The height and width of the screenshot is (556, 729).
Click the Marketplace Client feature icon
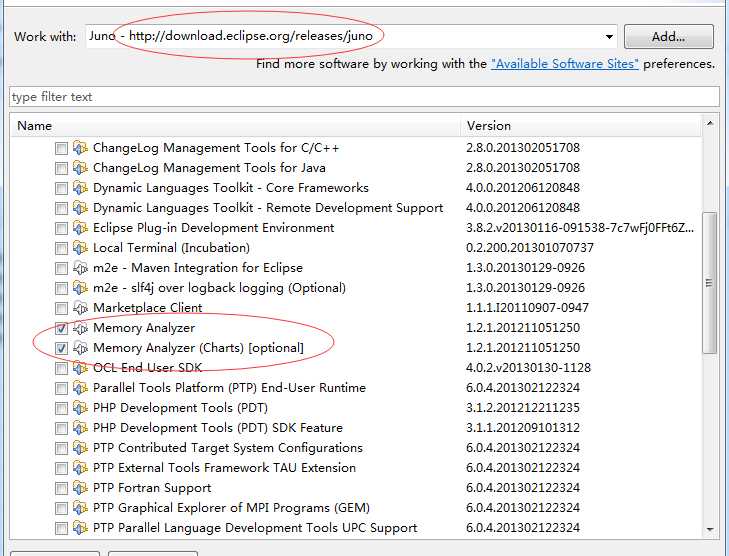[x=80, y=308]
